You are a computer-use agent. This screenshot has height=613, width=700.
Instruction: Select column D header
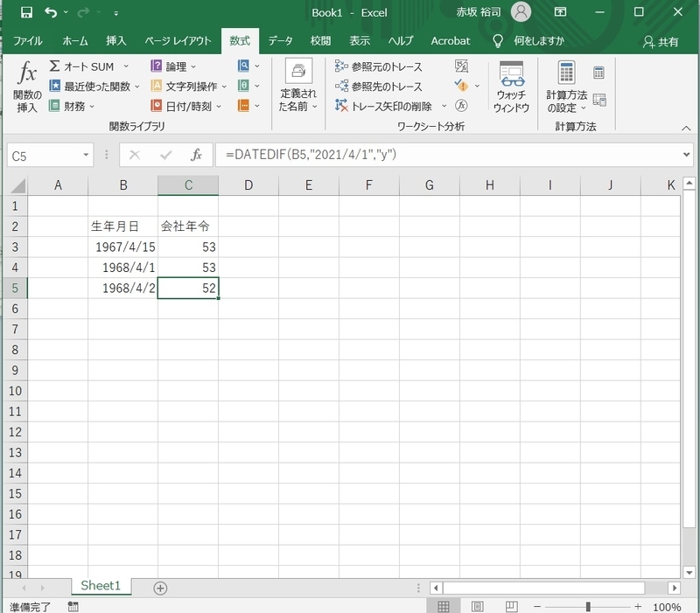click(x=248, y=185)
